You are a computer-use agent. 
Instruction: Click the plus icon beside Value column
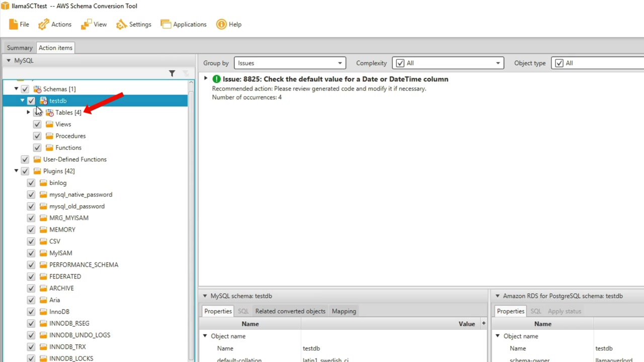pyautogui.click(x=484, y=323)
